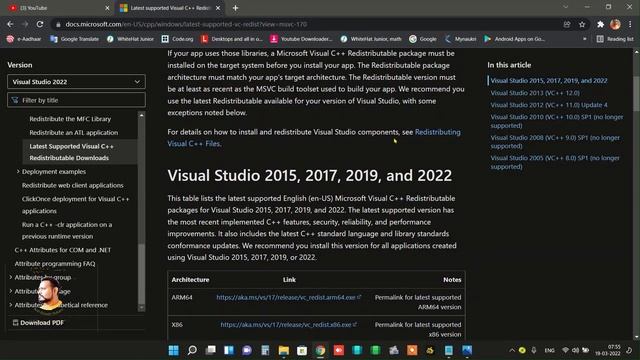Open Redistribute an ATL application page
The image size is (640, 360).
[73, 133]
